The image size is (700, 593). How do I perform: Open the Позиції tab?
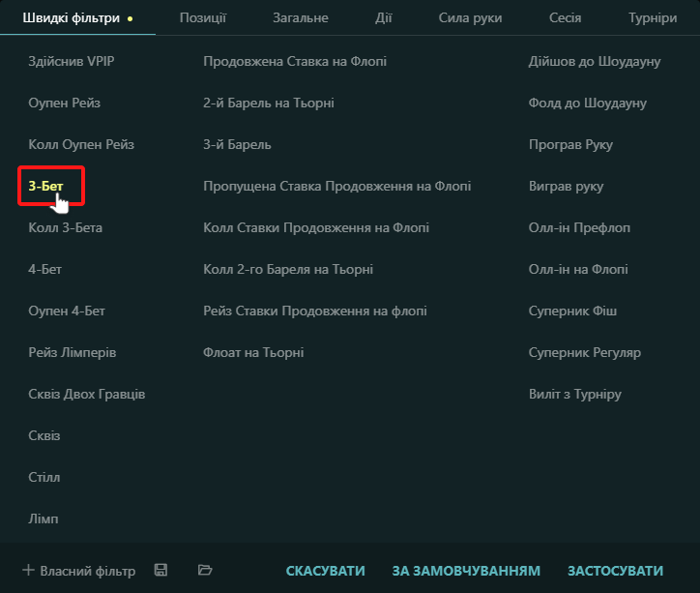pos(203,17)
